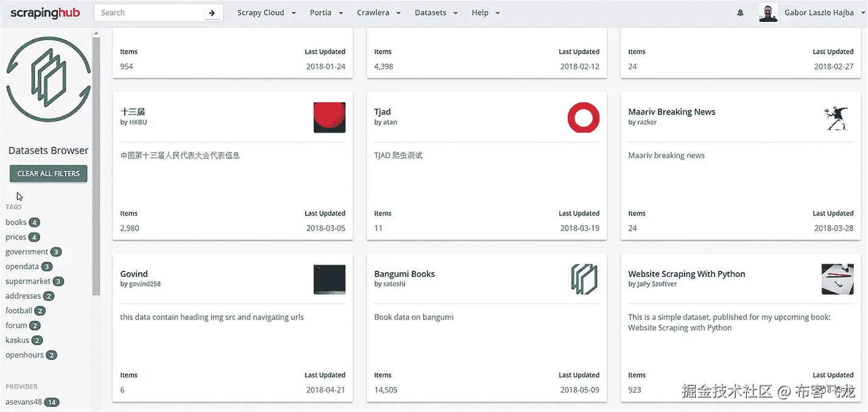Open Website Scraping With Python title

pos(686,274)
